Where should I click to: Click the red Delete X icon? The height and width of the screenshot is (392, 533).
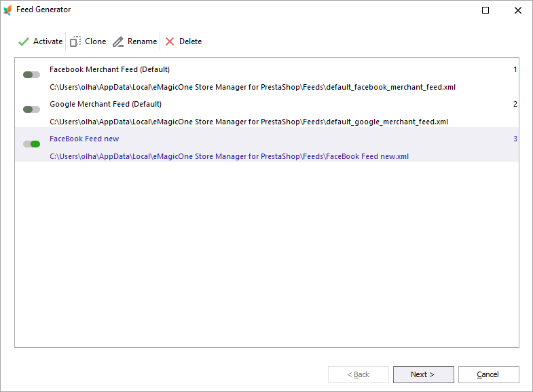170,41
